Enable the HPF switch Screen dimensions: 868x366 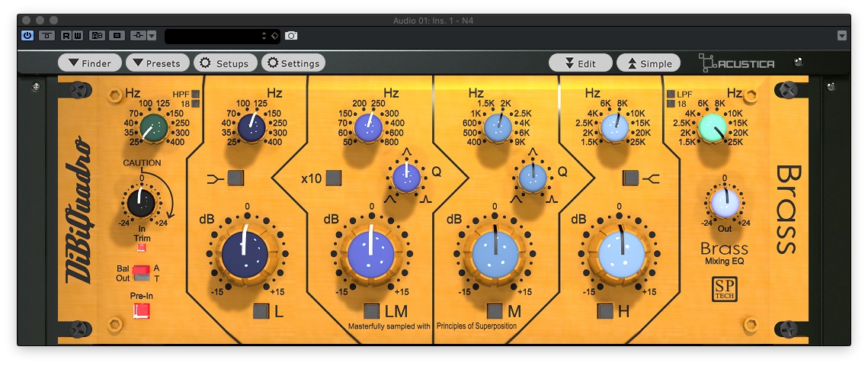pyautogui.click(x=195, y=94)
